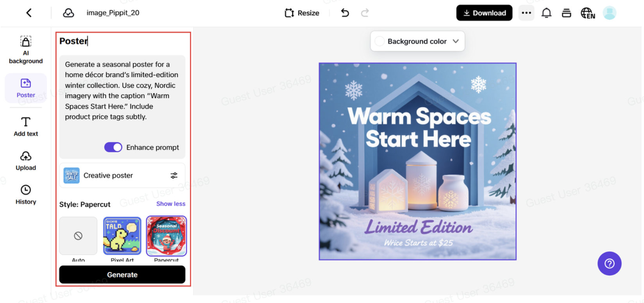
Task: Toggle the Enhance prompt switch
Action: click(113, 147)
